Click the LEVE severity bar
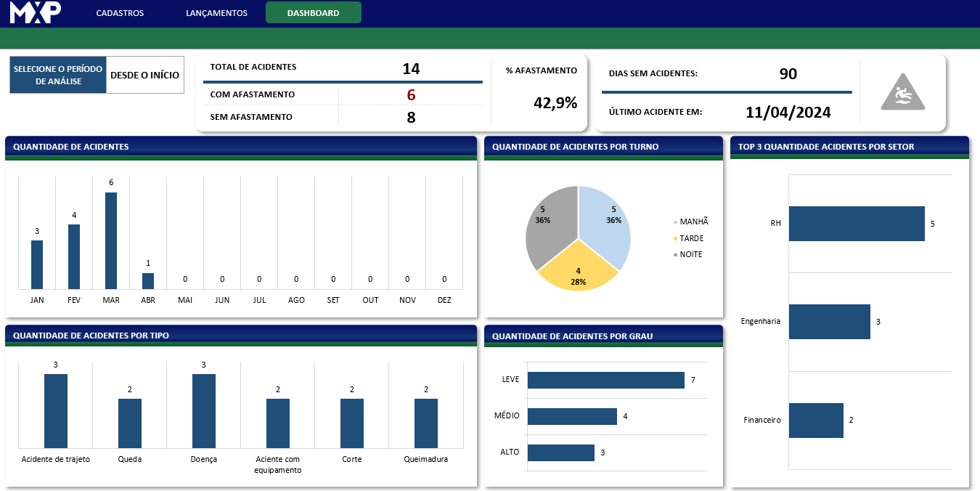980x491 pixels. 605,381
